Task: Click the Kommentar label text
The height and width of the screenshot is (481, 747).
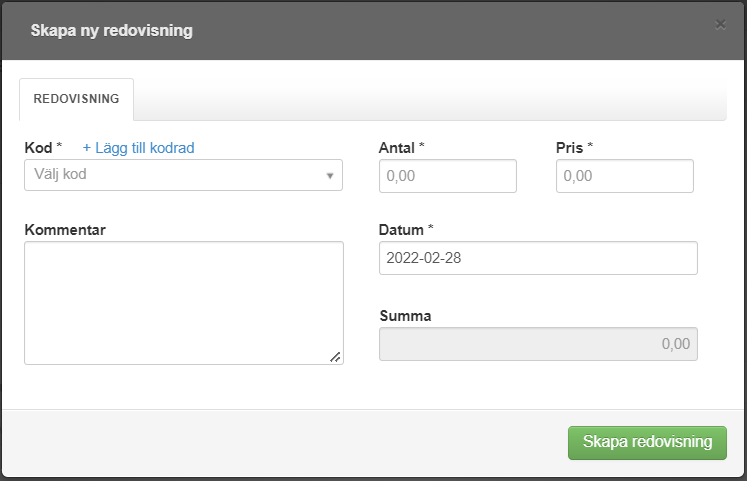Action: 65,230
